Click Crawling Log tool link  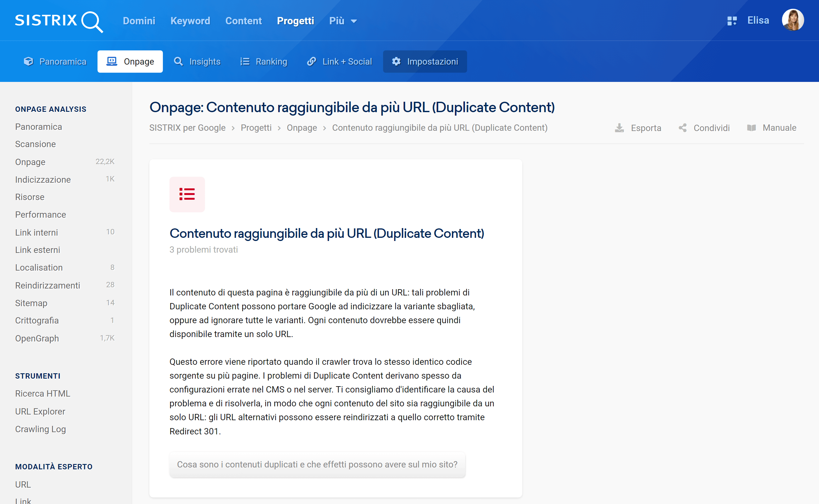(41, 429)
